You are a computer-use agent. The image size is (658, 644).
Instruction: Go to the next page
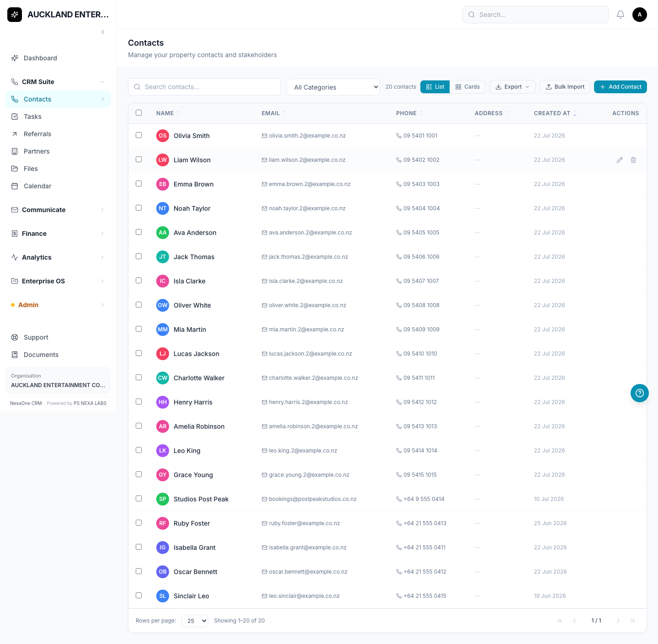[618, 621]
